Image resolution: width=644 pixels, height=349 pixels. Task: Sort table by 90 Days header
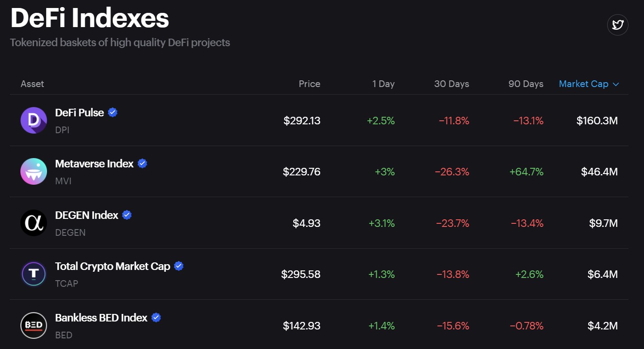click(526, 84)
